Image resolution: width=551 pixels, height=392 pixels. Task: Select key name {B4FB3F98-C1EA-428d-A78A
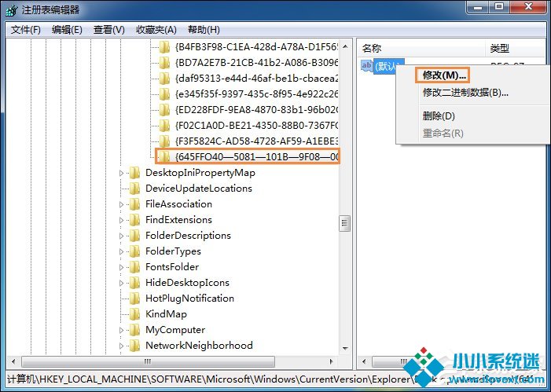[256, 47]
